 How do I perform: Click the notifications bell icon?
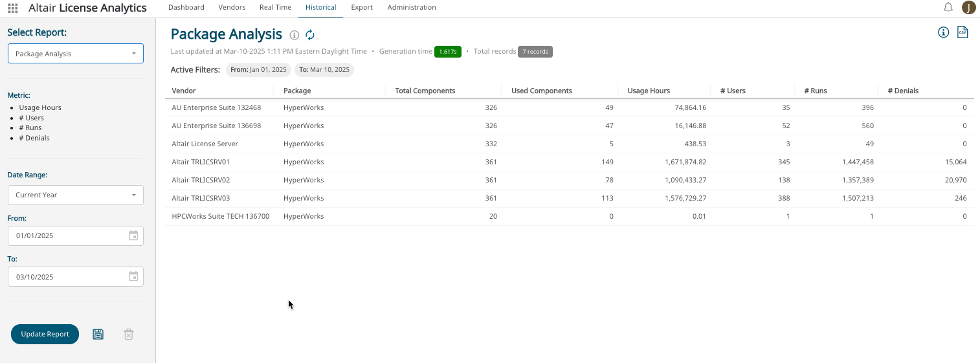coord(948,8)
